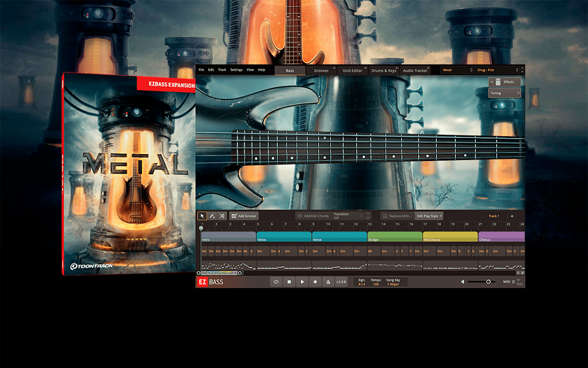The height and width of the screenshot is (368, 588).
Task: Stop playback with the stop button
Action: coord(289,282)
